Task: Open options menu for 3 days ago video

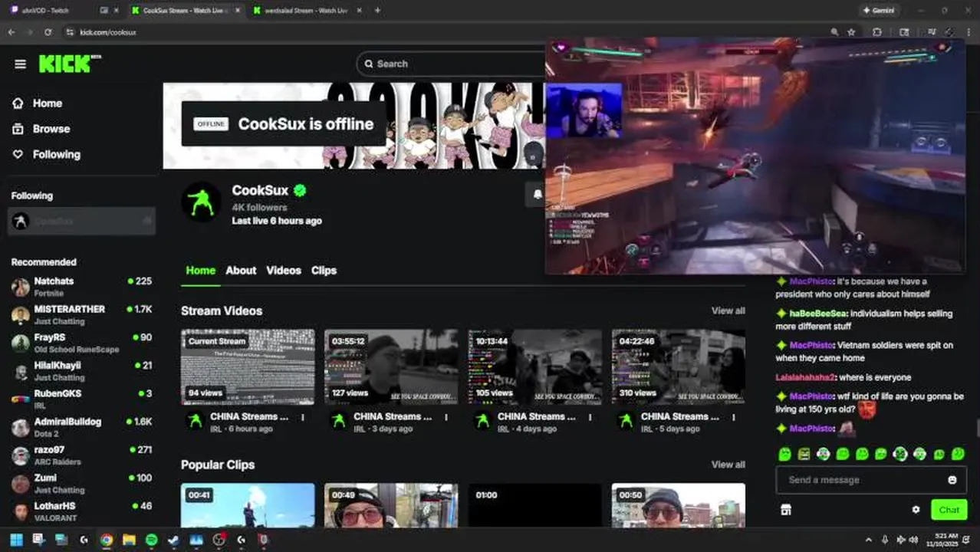Action: click(x=446, y=418)
